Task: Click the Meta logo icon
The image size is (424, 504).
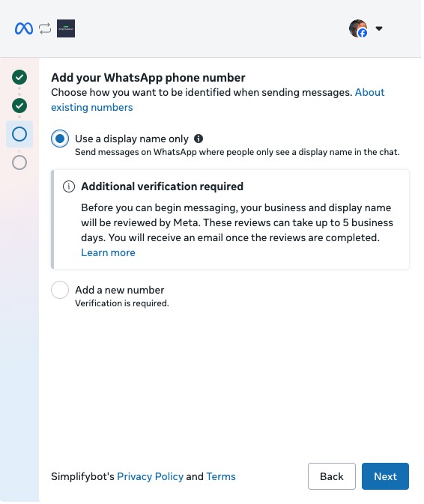Action: point(24,28)
